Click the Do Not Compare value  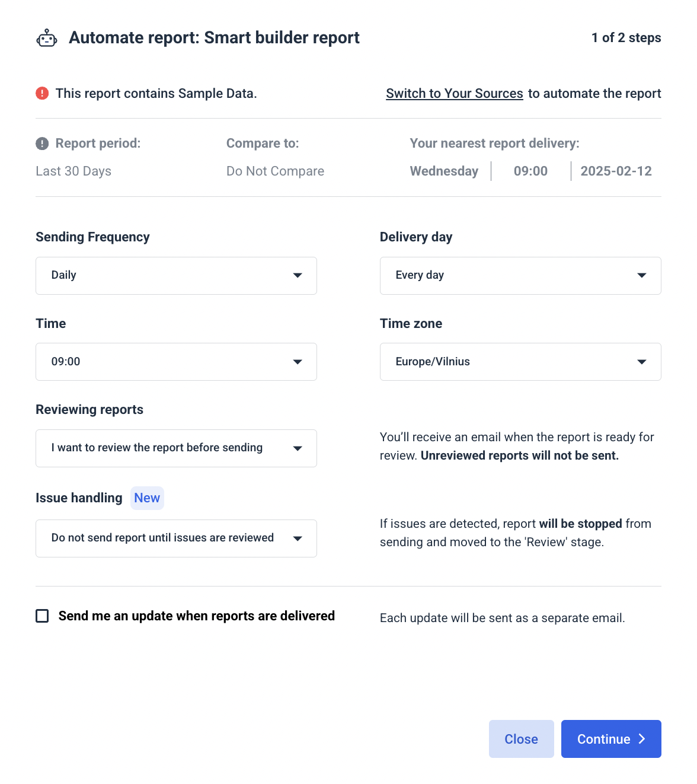[275, 171]
